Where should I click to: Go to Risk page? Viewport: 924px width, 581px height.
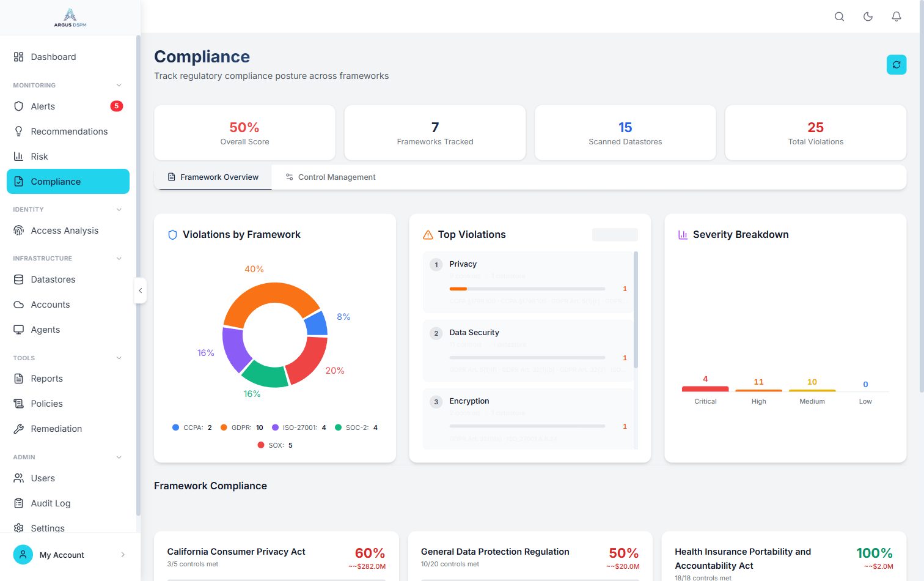pyautogui.click(x=68, y=157)
